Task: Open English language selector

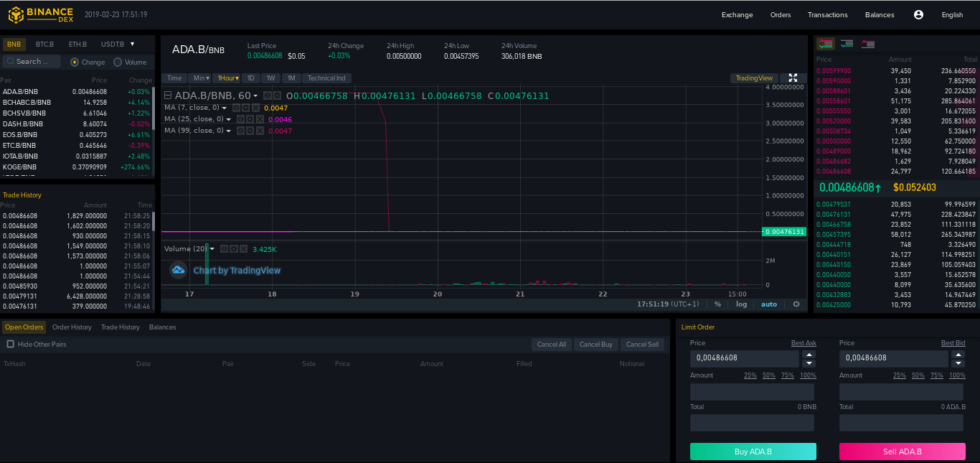Action: pyautogui.click(x=952, y=14)
